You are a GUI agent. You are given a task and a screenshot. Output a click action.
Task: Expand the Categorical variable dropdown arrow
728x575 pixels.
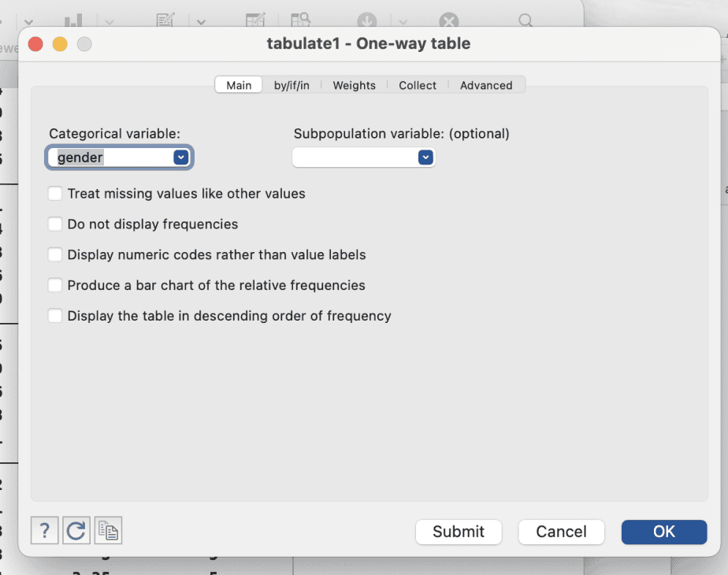[x=181, y=158]
